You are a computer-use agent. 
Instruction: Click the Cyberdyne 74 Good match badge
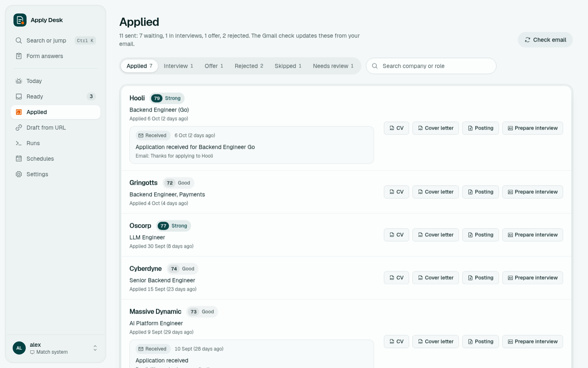click(183, 269)
